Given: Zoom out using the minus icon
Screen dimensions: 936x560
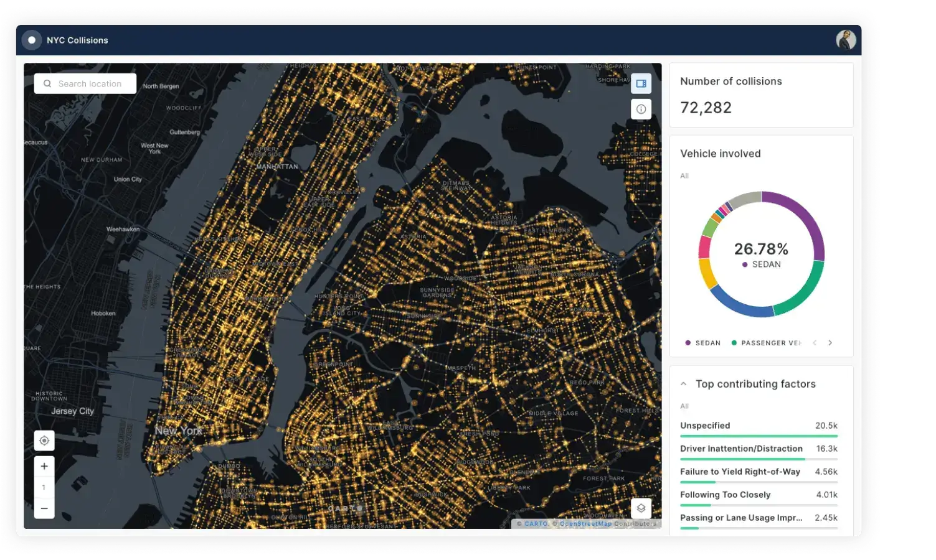Looking at the screenshot, I should (44, 508).
